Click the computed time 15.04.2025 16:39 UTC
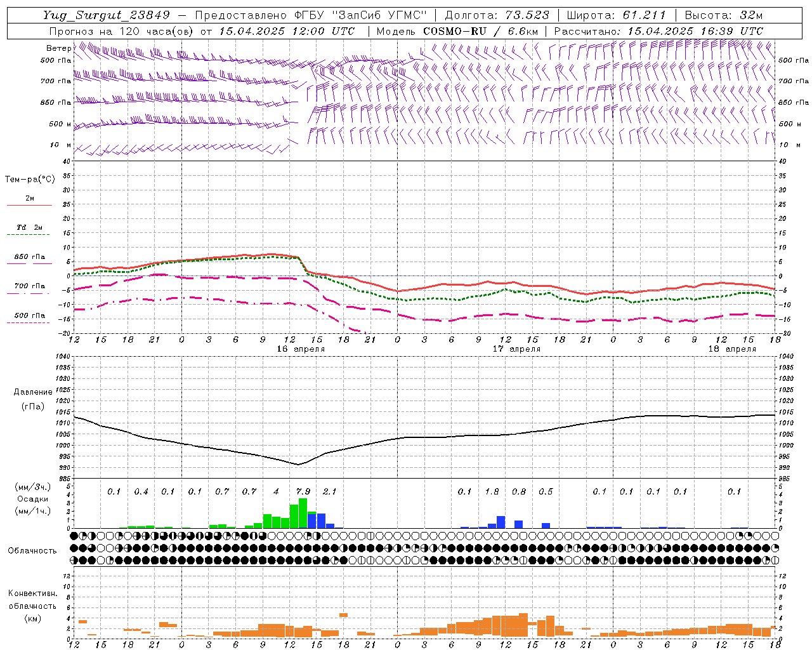Viewport: 812px width, 650px height. 695,31
